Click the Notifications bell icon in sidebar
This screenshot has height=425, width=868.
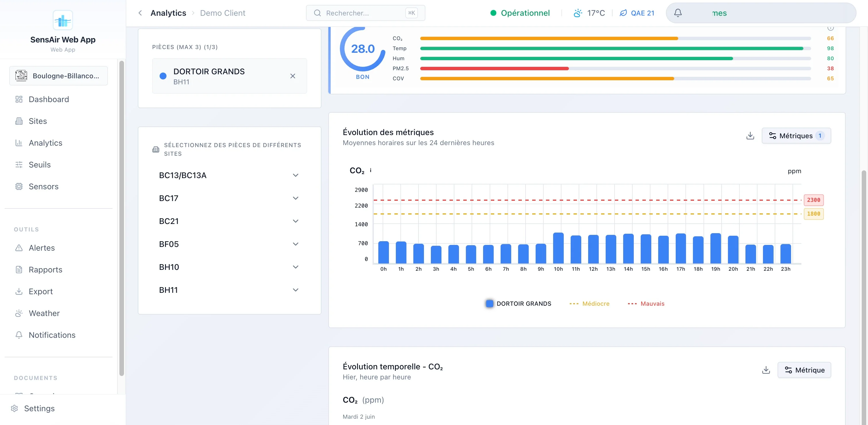point(19,335)
